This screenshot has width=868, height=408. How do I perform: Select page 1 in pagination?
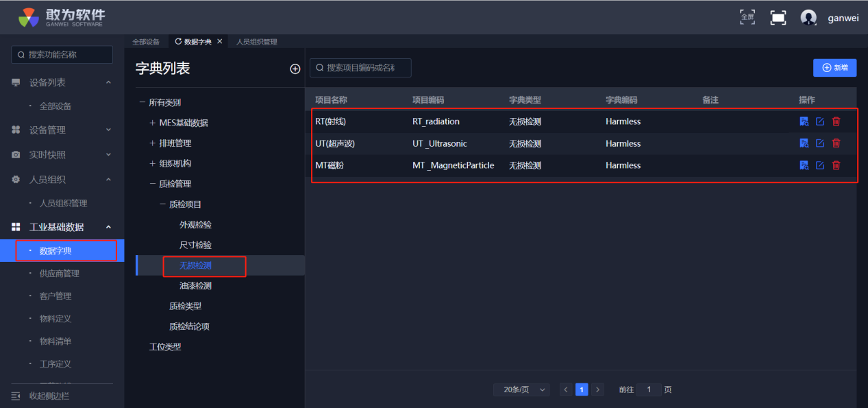pos(582,389)
